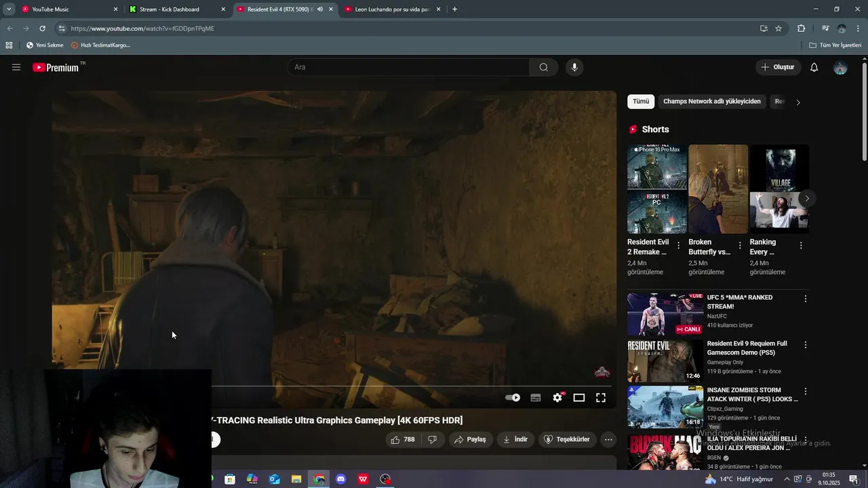The image size is (868, 488).
Task: Open more actions menu below video
Action: [608, 439]
